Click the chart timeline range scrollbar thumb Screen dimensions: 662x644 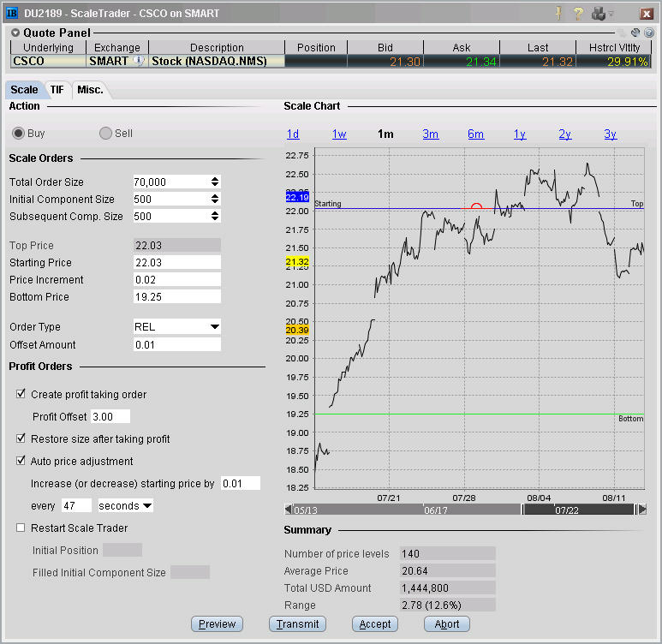click(579, 510)
